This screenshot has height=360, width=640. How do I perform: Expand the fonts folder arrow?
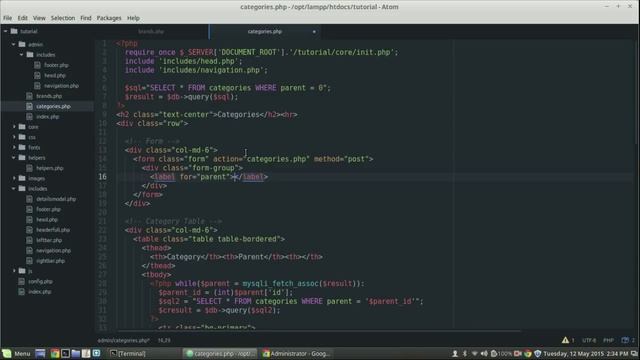(x=14, y=147)
